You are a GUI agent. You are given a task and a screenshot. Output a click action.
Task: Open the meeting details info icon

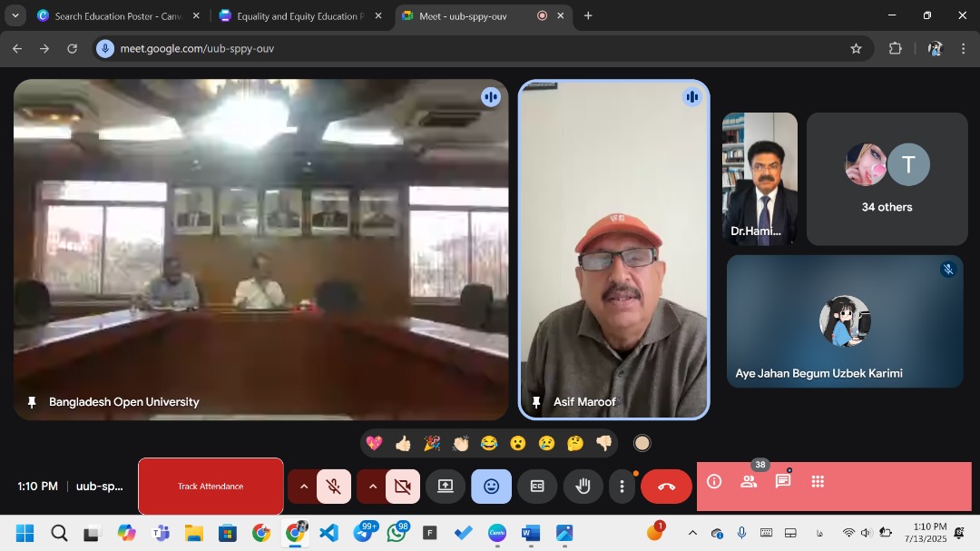click(x=714, y=482)
